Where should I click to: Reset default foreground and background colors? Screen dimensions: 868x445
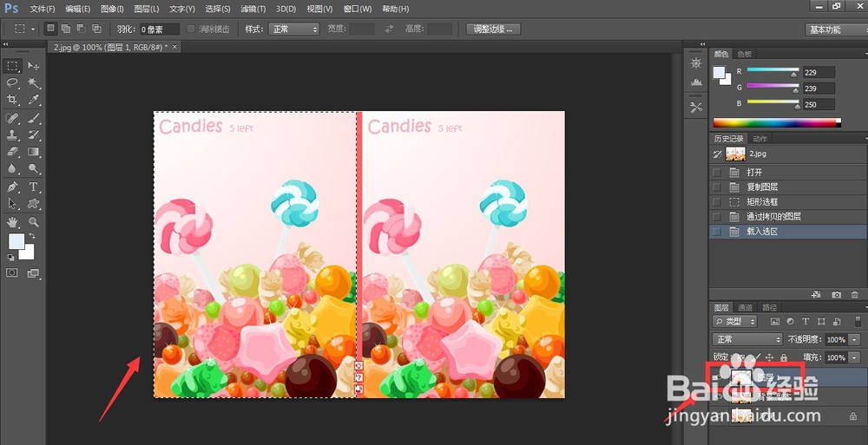10,258
